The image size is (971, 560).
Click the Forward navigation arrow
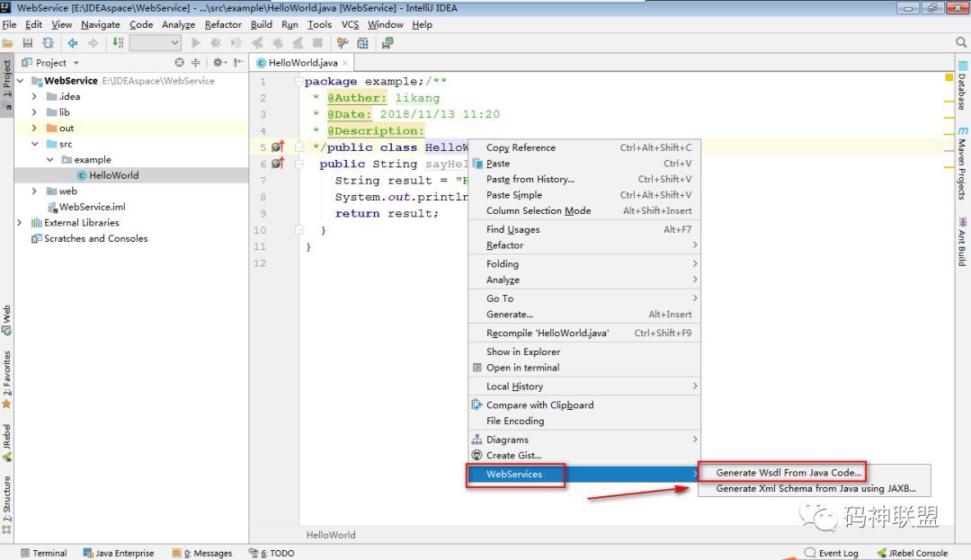(x=93, y=42)
